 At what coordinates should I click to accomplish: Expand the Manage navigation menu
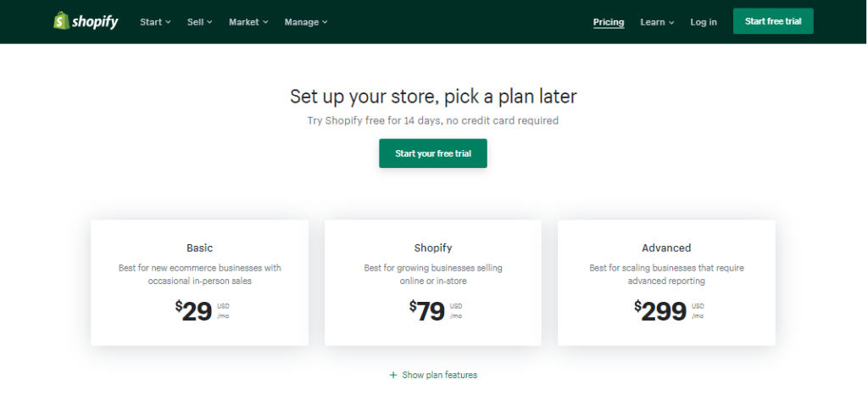pos(306,22)
